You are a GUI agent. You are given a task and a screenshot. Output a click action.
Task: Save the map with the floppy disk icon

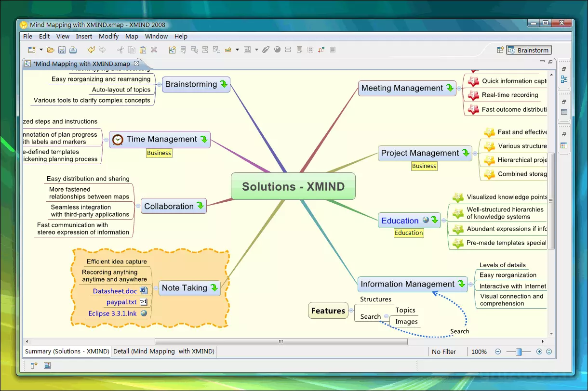click(62, 50)
